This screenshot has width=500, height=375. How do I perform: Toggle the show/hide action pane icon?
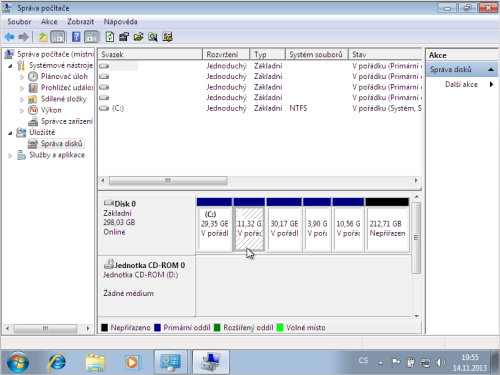click(x=91, y=37)
